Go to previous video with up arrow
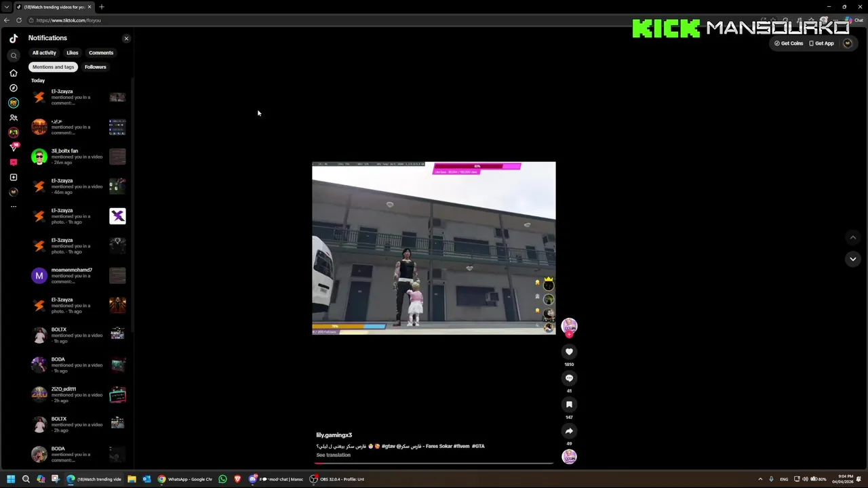Image resolution: width=868 pixels, height=488 pixels. pos(853,237)
